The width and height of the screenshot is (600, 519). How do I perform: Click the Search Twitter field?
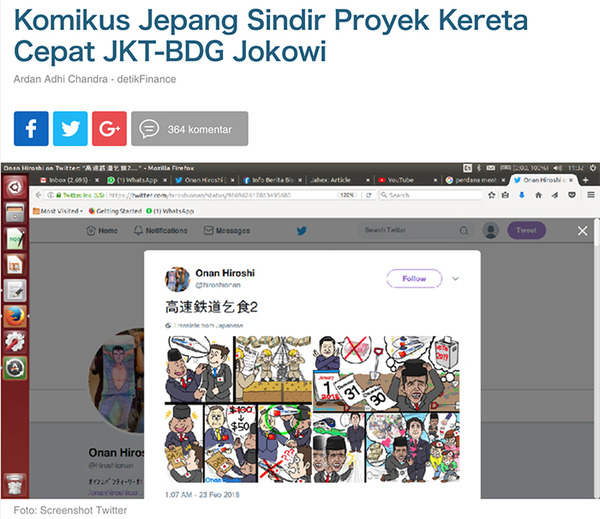click(x=416, y=230)
